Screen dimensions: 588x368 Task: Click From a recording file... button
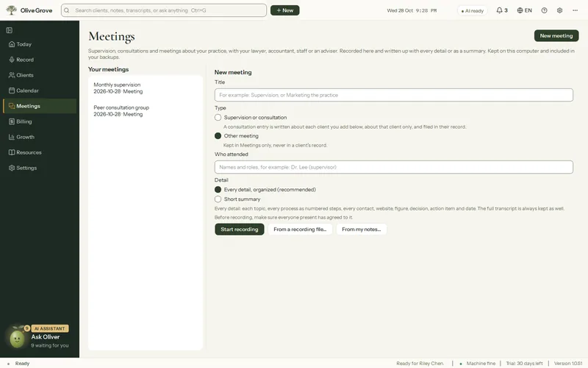[x=300, y=229]
